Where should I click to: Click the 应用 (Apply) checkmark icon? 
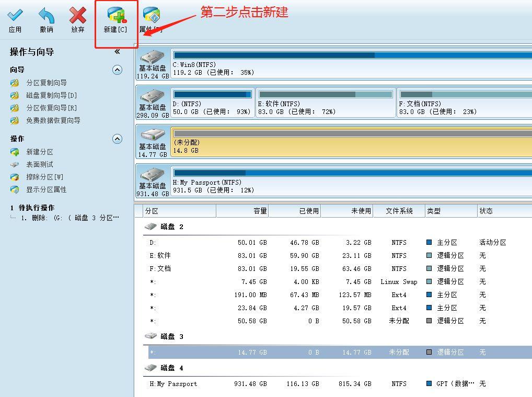tap(15, 15)
